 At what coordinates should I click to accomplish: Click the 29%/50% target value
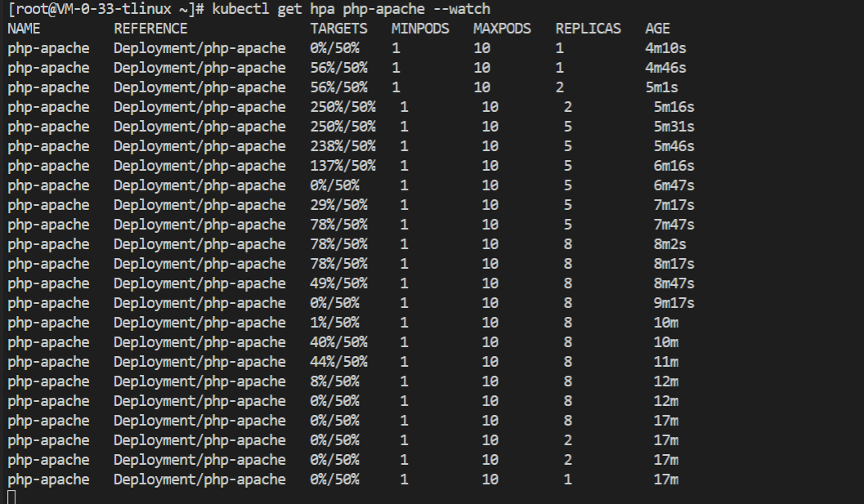tap(338, 205)
